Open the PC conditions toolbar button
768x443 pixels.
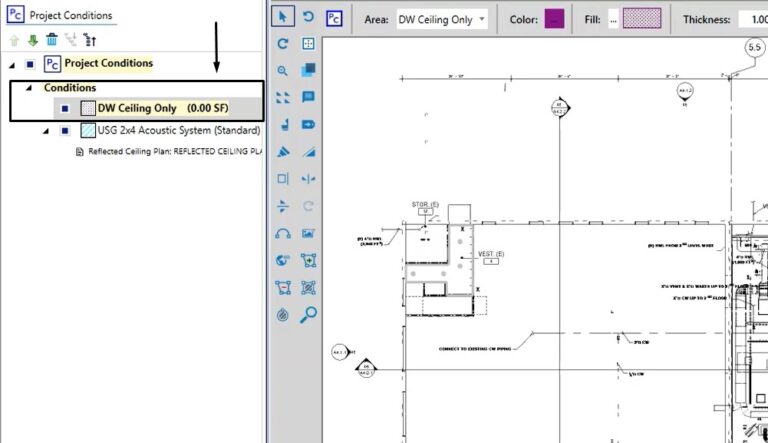[334, 19]
